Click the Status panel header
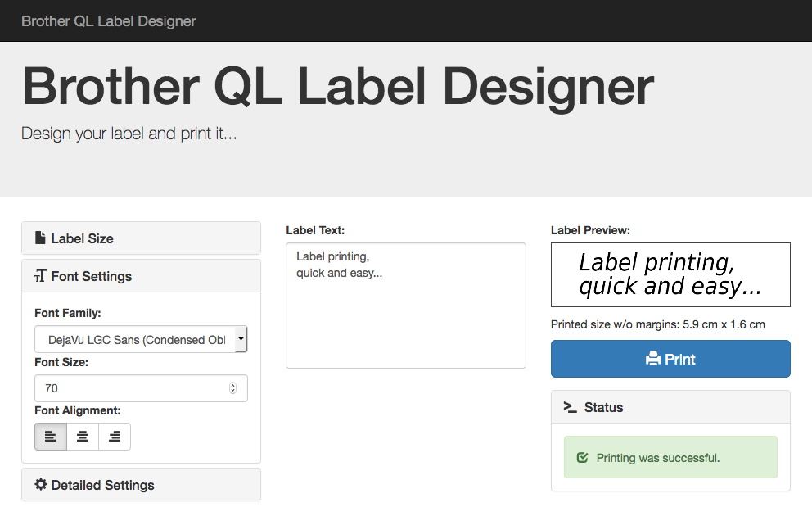 click(x=670, y=407)
